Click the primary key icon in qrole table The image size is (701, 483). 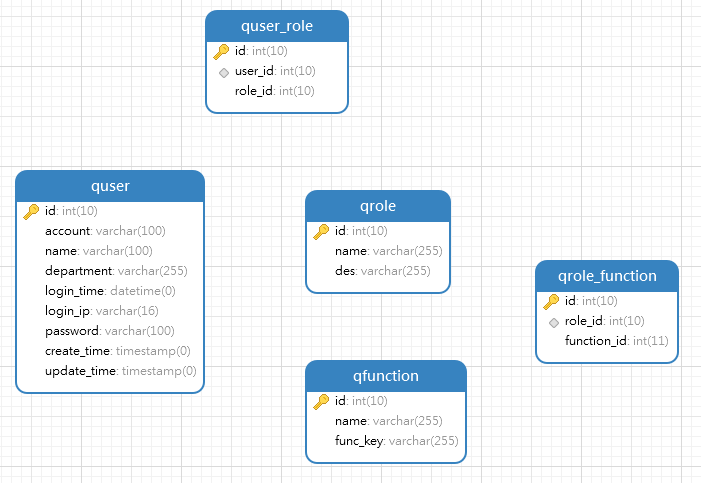[x=321, y=232]
